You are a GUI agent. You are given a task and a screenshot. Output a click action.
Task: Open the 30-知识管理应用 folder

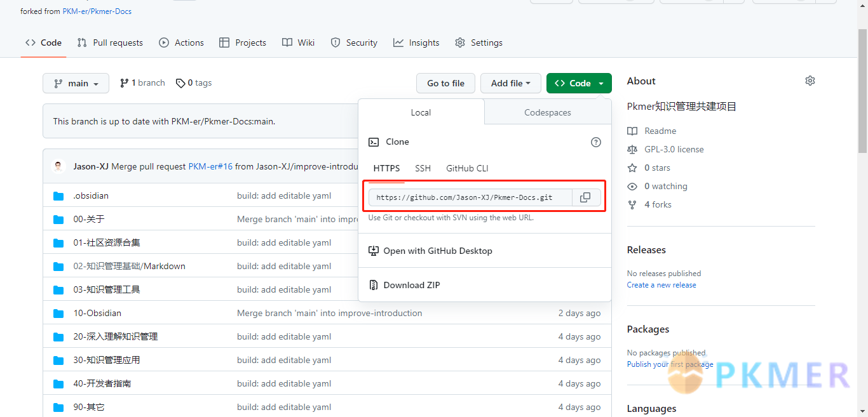(x=107, y=360)
